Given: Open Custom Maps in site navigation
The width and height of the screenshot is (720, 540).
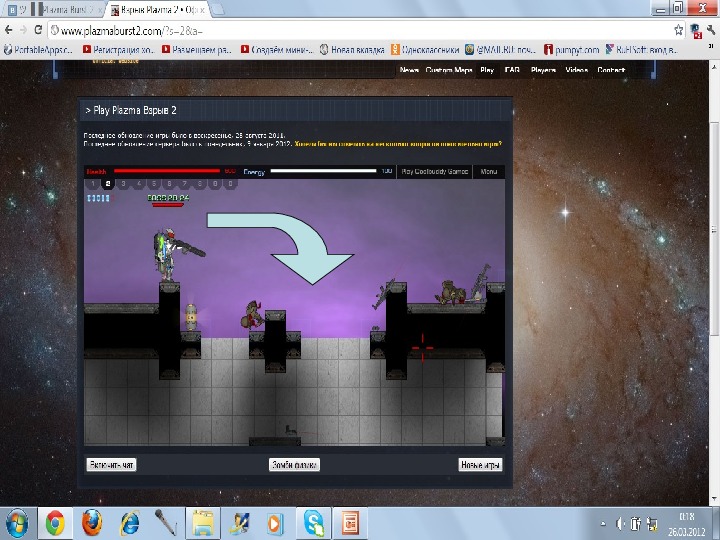Looking at the screenshot, I should pyautogui.click(x=449, y=70).
